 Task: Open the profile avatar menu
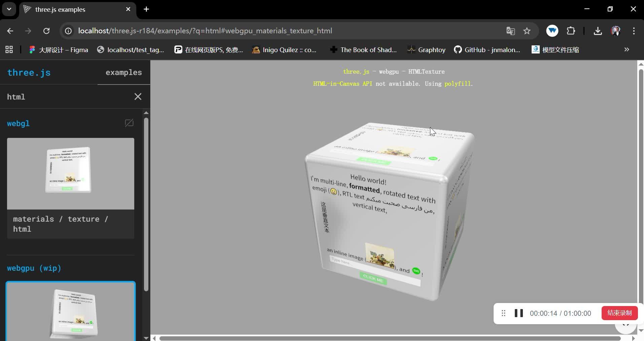click(x=616, y=31)
